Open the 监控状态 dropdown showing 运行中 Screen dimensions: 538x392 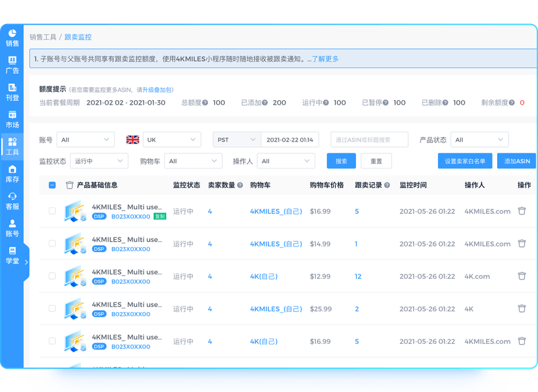click(x=99, y=161)
